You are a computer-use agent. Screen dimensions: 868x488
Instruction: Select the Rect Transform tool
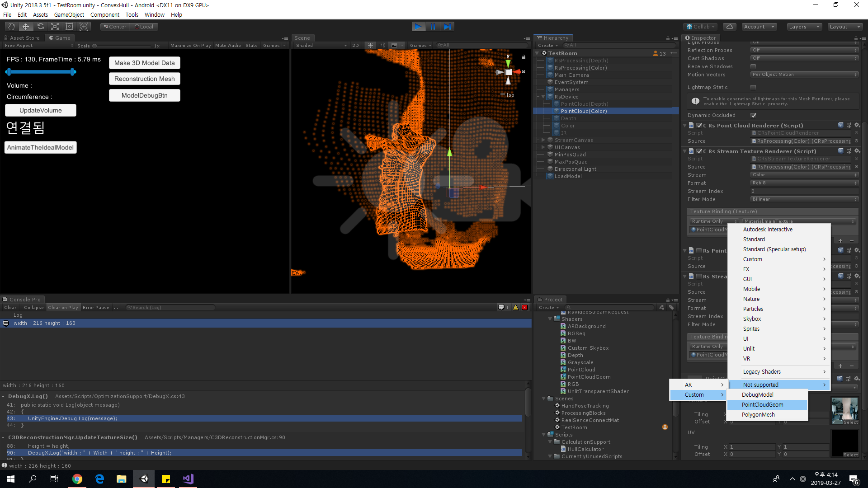pyautogui.click(x=69, y=26)
